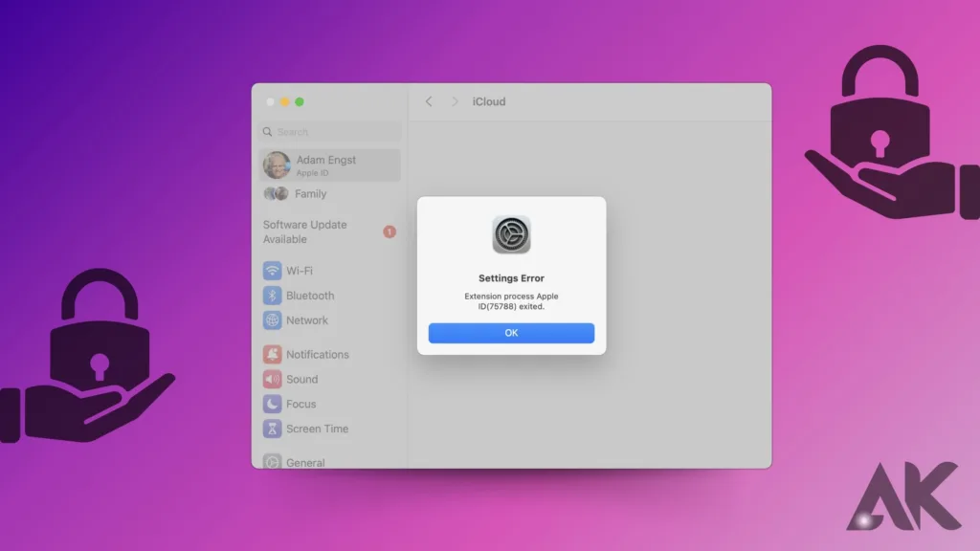
Task: Click the System Settings gear icon in the error dialog
Action: click(511, 235)
